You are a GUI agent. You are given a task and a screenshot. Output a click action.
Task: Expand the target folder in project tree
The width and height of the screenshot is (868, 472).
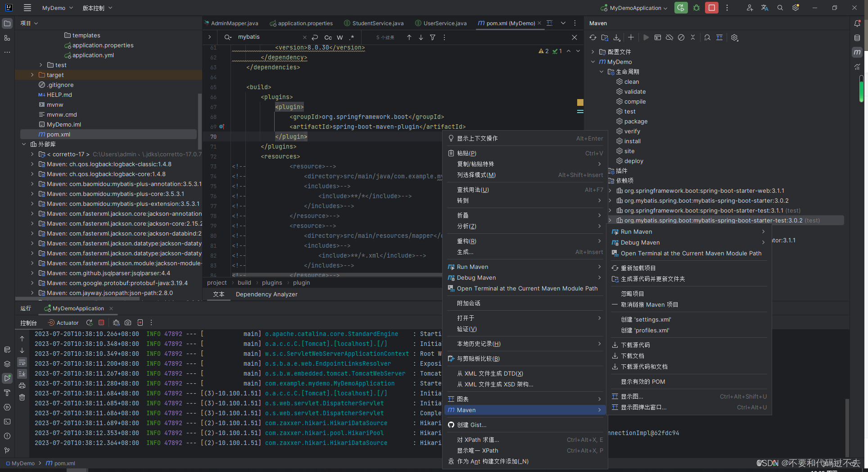point(32,75)
